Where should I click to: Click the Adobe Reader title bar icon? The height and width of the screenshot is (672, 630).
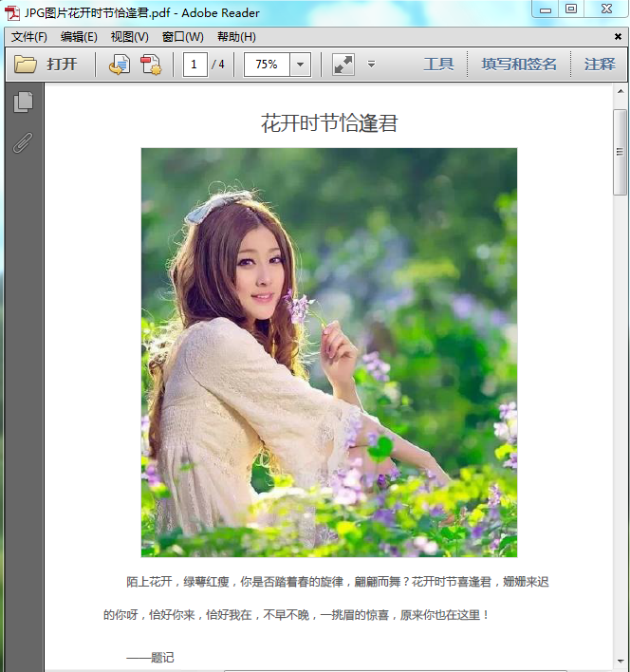point(12,11)
